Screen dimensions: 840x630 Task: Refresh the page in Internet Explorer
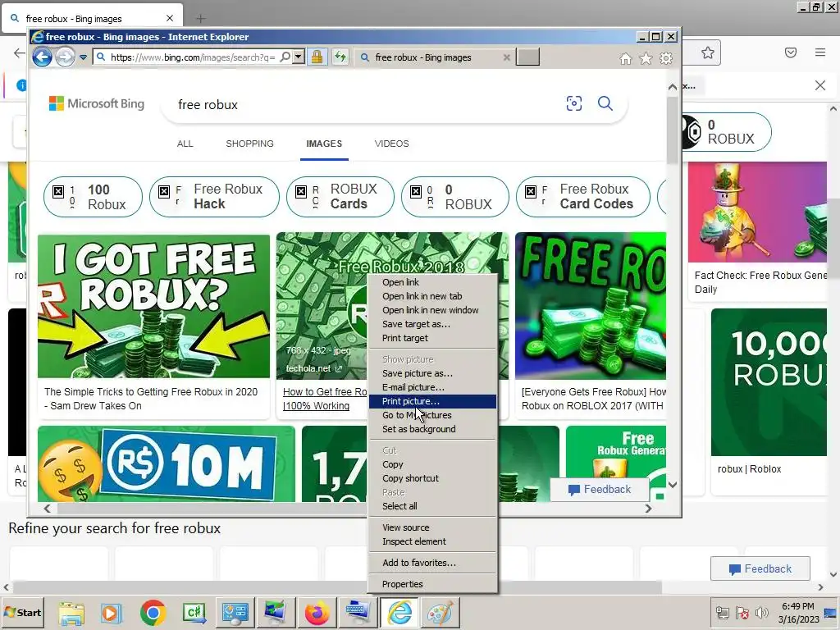coord(340,57)
